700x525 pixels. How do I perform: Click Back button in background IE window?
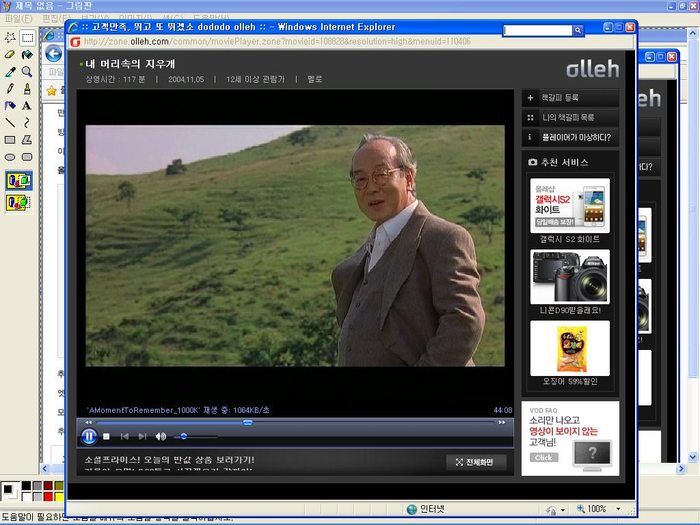tap(54, 54)
